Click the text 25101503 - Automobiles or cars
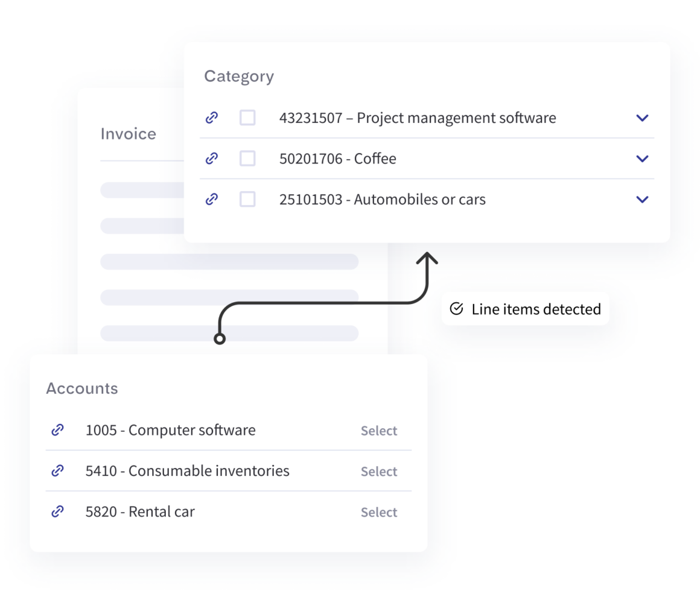The width and height of the screenshot is (700, 594). (382, 200)
